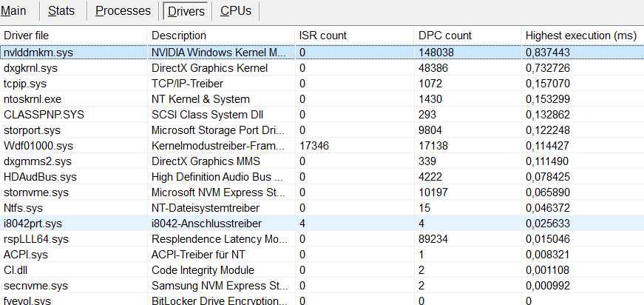Click the highest execution value 0,837443

coord(548,53)
